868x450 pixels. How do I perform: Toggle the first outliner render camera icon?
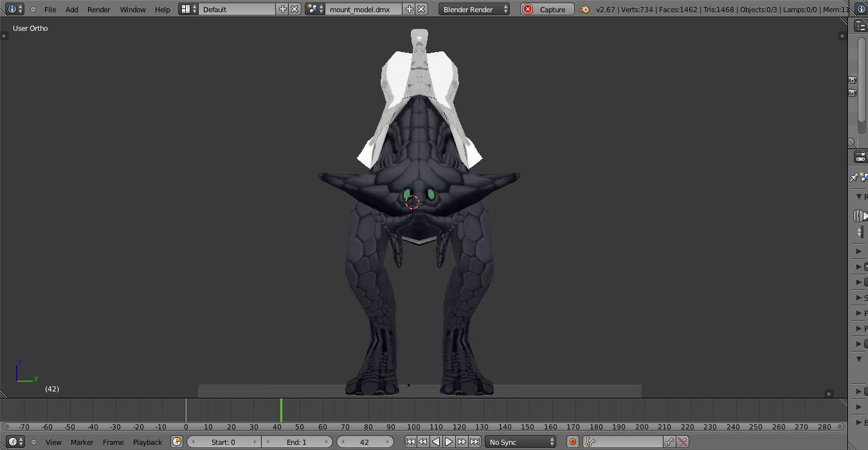click(852, 80)
